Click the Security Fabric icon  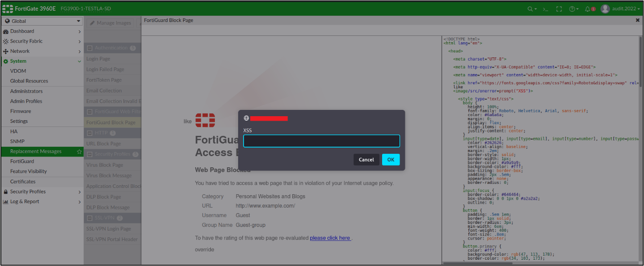click(x=6, y=41)
